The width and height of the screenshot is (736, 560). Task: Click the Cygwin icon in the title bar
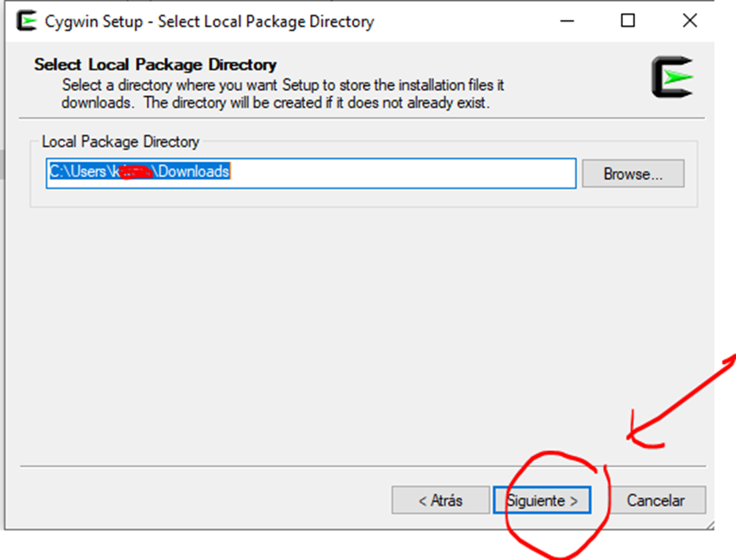tap(26, 22)
